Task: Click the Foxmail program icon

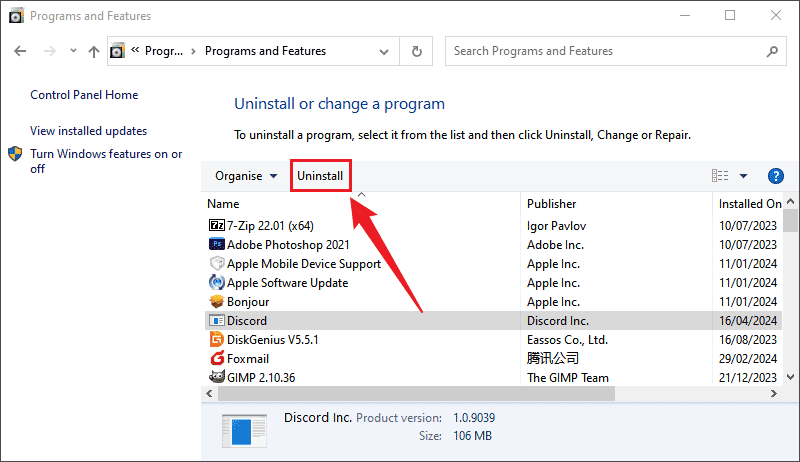Action: 217,358
